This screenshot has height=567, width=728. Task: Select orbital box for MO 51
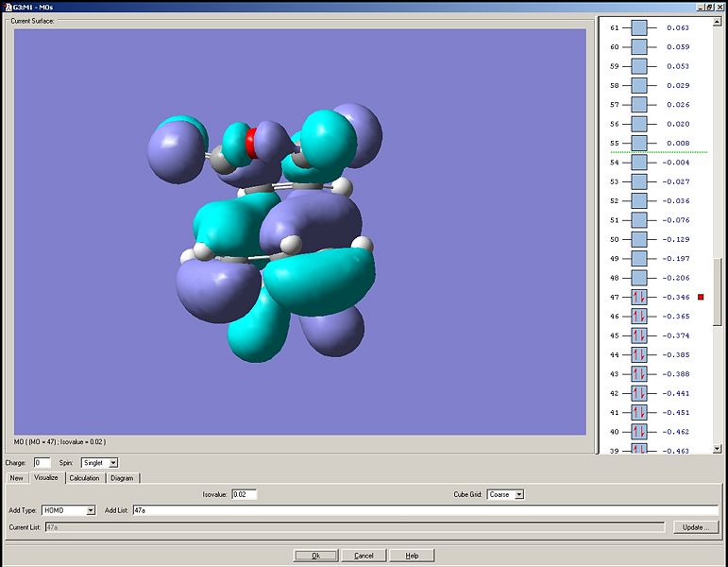(x=639, y=220)
